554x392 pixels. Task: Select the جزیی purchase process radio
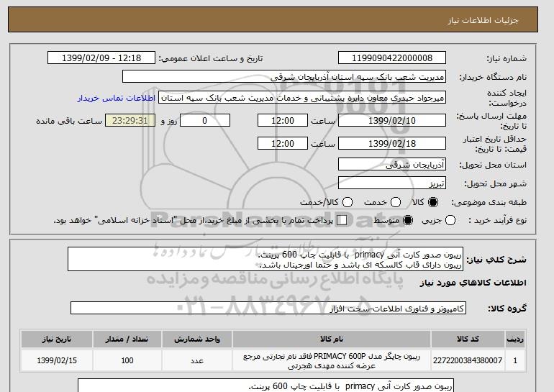click(x=450, y=220)
